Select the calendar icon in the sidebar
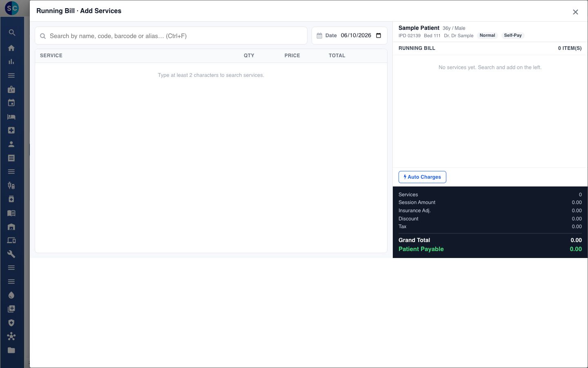588x368 pixels. pos(11,103)
